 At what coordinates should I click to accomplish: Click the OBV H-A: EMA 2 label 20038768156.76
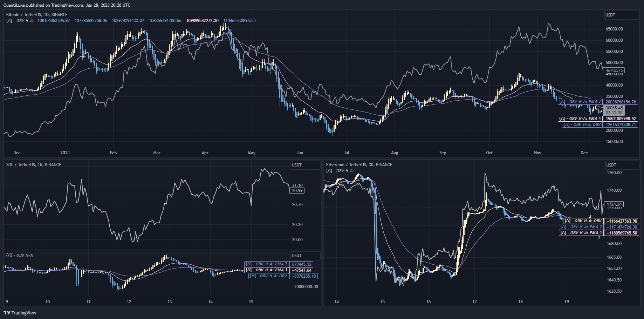pyautogui.click(x=598, y=102)
